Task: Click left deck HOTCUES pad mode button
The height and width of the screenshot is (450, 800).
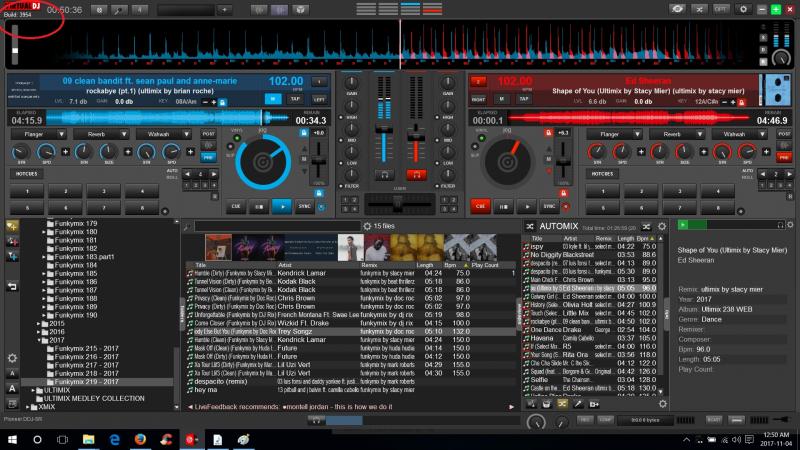Action: (26, 173)
